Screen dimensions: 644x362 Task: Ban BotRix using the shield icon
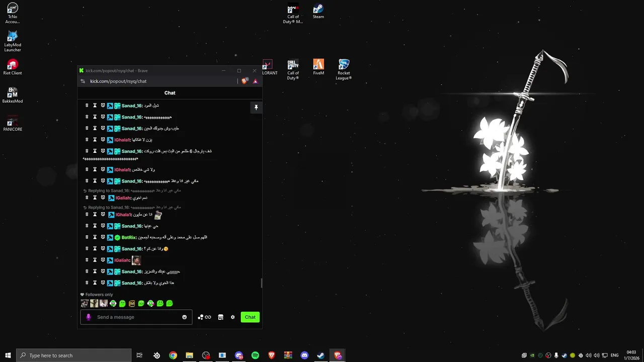click(103, 237)
